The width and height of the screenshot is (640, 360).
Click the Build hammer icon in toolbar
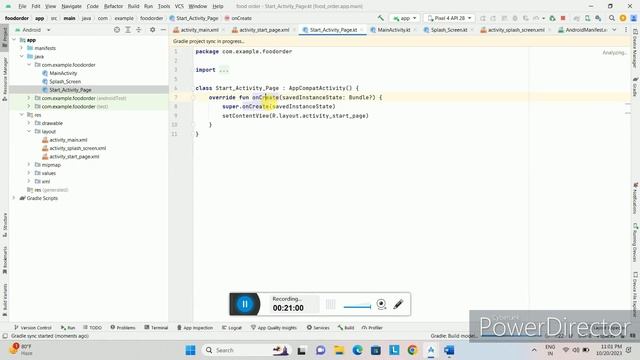coord(380,18)
